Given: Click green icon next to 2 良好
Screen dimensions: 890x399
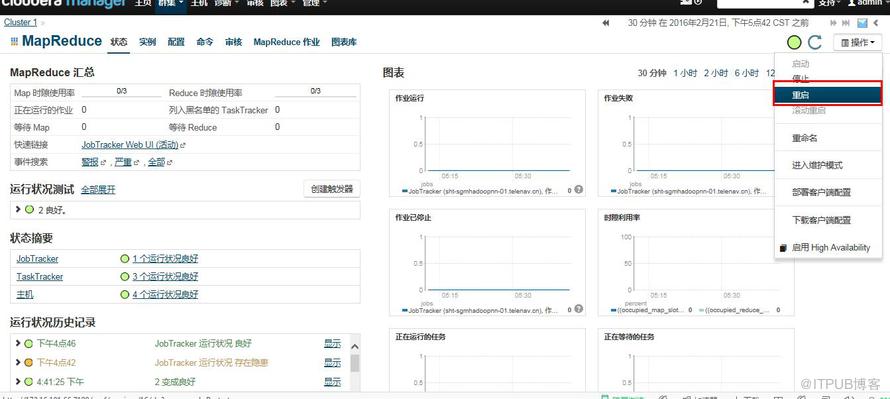Looking at the screenshot, I should 30,209.
